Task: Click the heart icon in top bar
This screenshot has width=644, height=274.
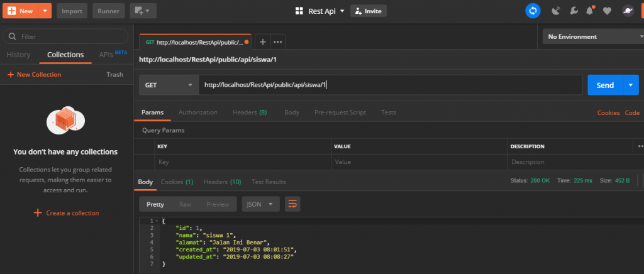Action: (x=607, y=11)
